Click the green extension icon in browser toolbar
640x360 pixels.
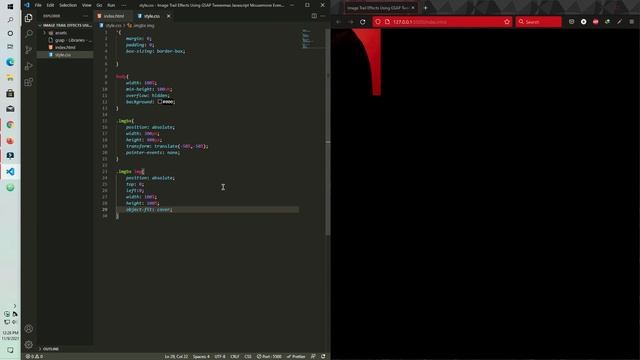coord(607,22)
